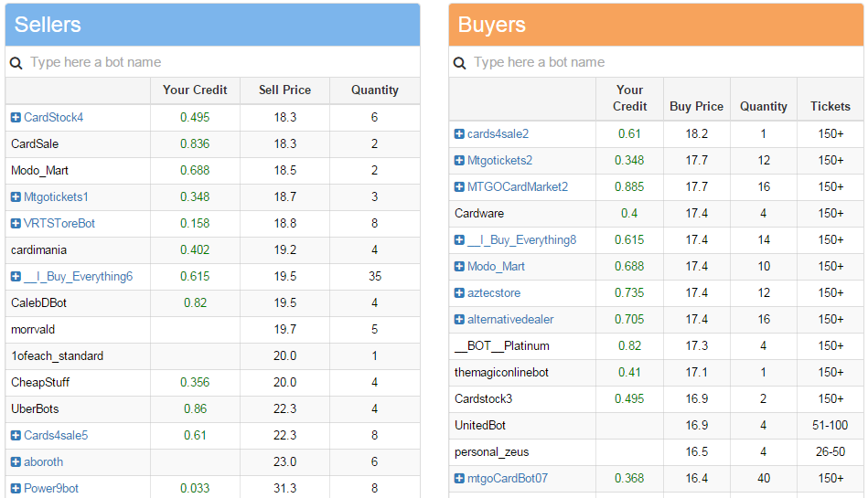Viewport: 868px width, 498px height.
Task: Click the alternativedealer bot name
Action: (x=510, y=320)
